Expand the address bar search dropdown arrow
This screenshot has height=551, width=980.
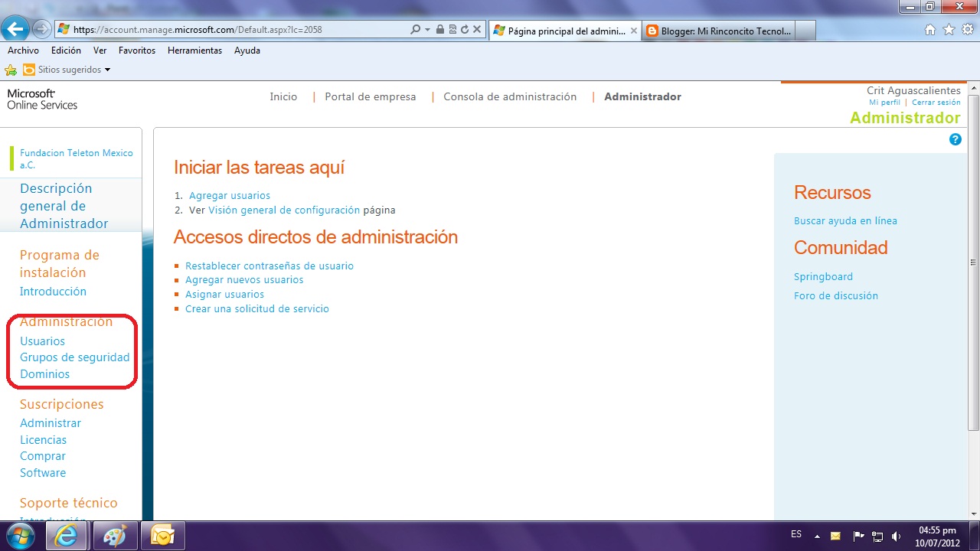tap(426, 30)
